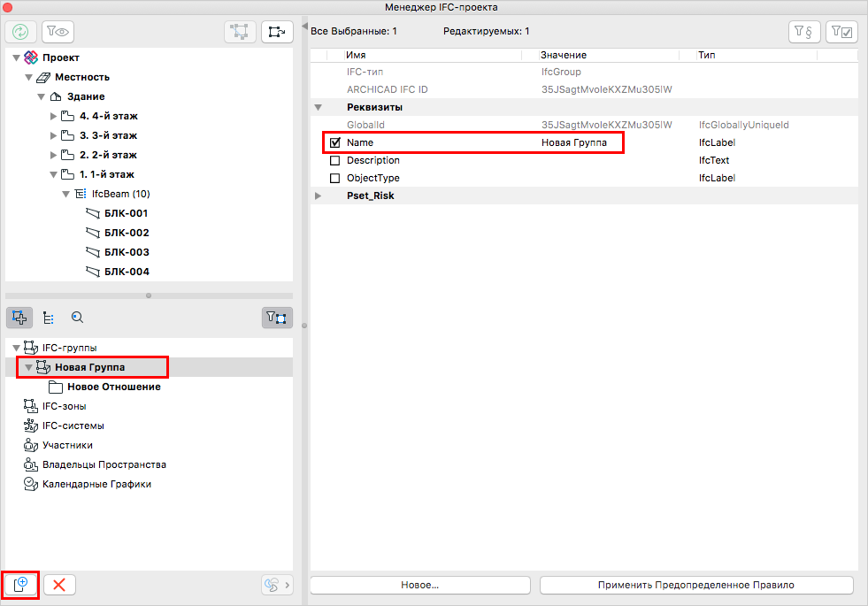Select beam БЛК-001

[x=127, y=213]
